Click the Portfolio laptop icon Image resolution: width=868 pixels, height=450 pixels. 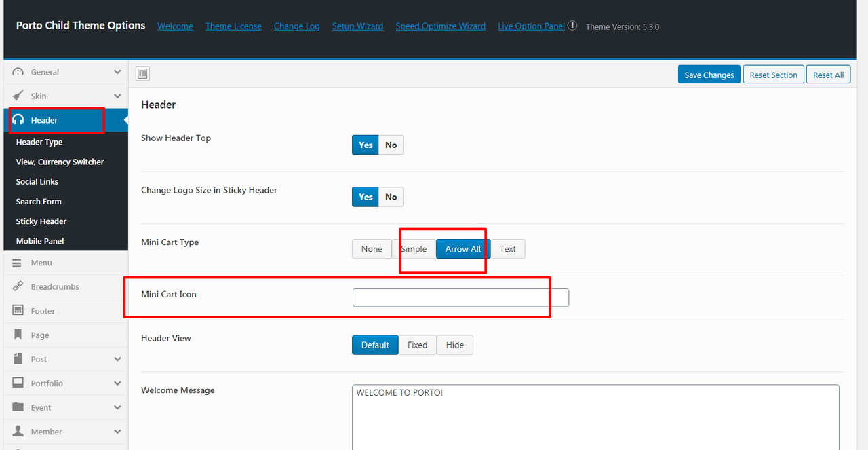pos(18,383)
